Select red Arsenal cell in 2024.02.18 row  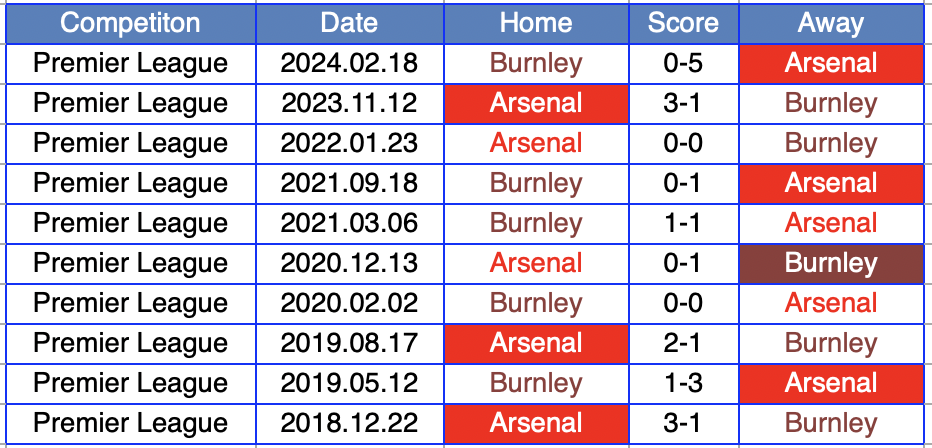[831, 63]
